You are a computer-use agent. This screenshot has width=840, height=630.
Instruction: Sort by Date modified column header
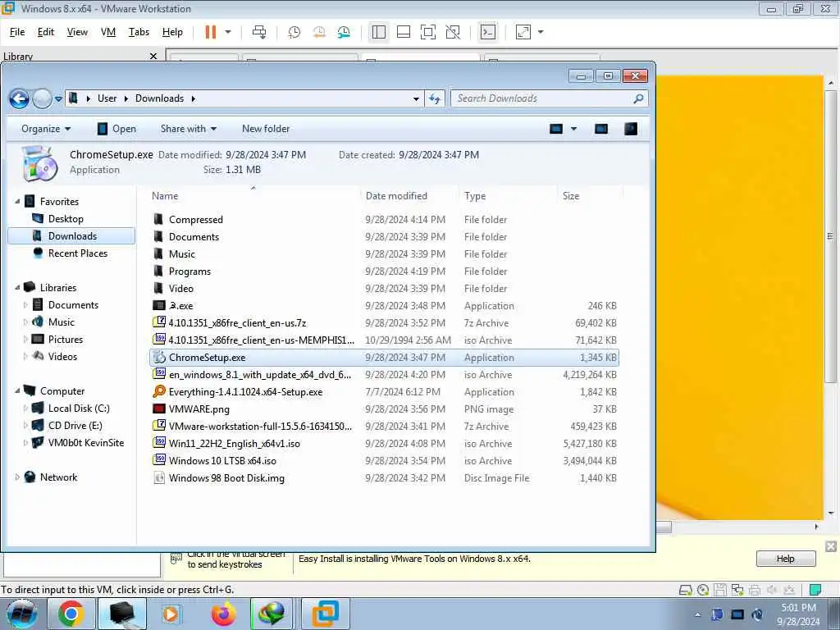[396, 196]
